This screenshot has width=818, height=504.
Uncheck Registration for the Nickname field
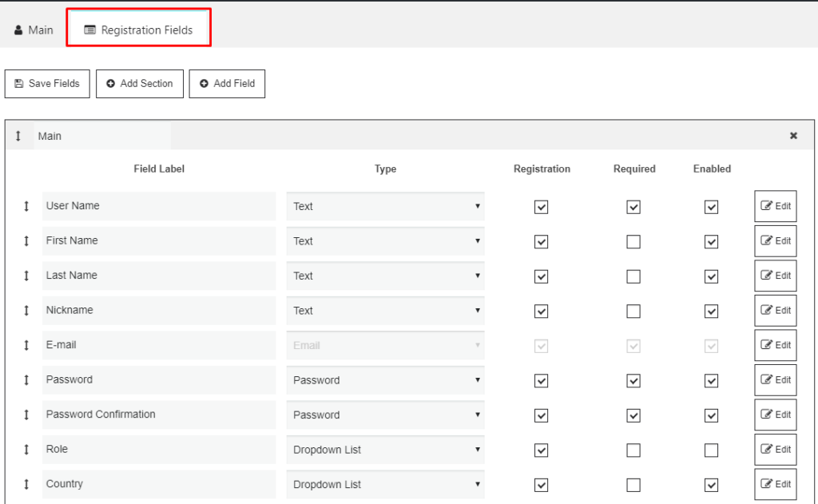coord(541,311)
